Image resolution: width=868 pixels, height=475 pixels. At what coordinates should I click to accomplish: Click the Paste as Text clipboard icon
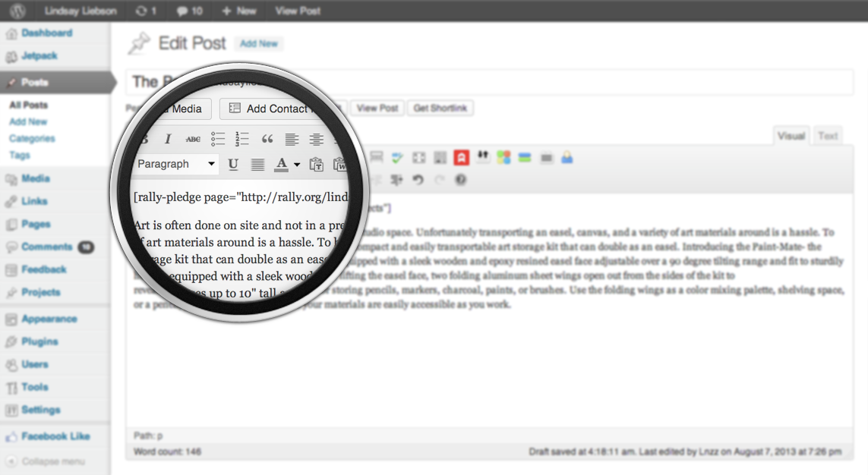316,164
